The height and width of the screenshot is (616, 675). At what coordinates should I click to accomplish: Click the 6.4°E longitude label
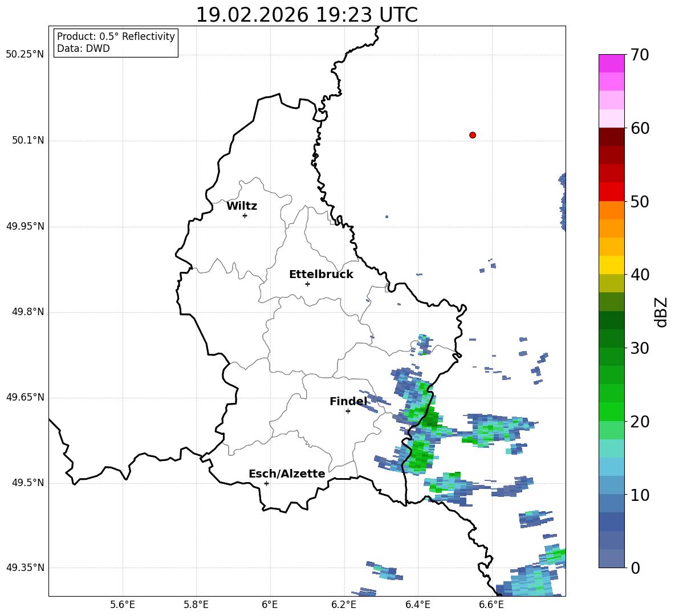coord(417,605)
